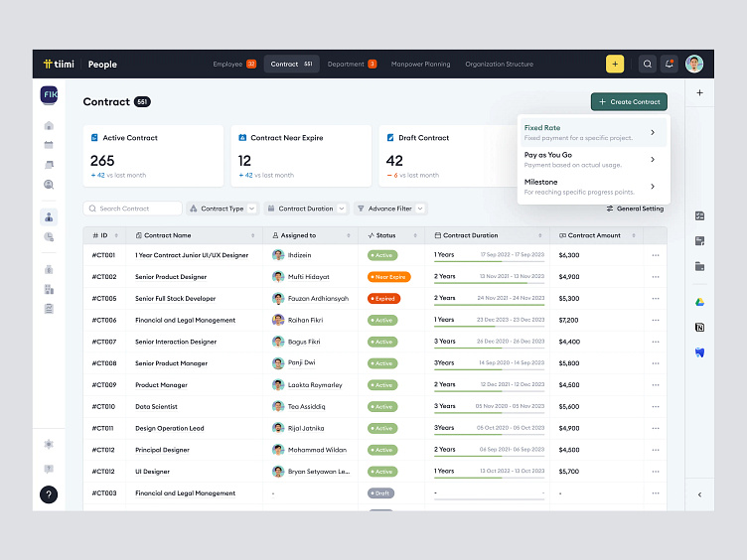Click the yellow plus quick-add button
Screen dimensions: 747x560
[x=615, y=64]
